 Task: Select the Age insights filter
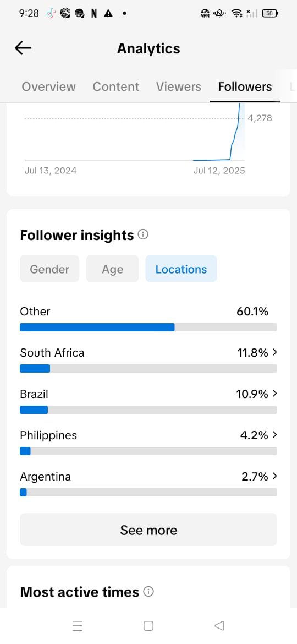pyautogui.click(x=112, y=269)
